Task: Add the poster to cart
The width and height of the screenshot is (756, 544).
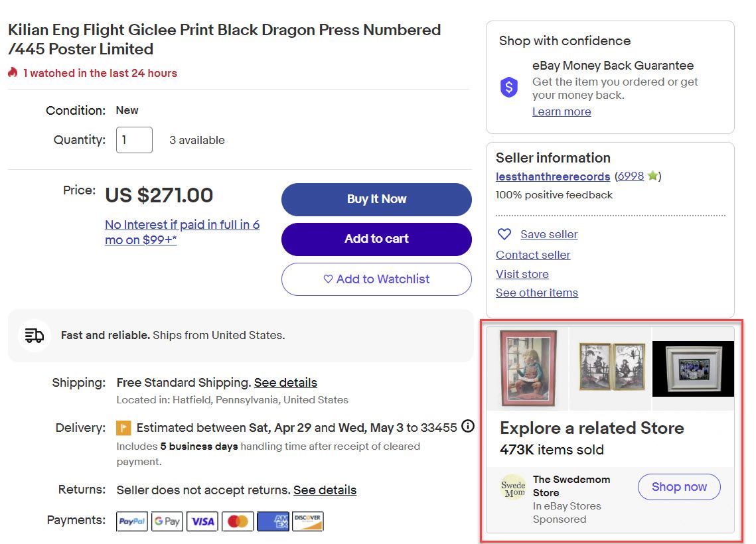Action: click(x=376, y=239)
